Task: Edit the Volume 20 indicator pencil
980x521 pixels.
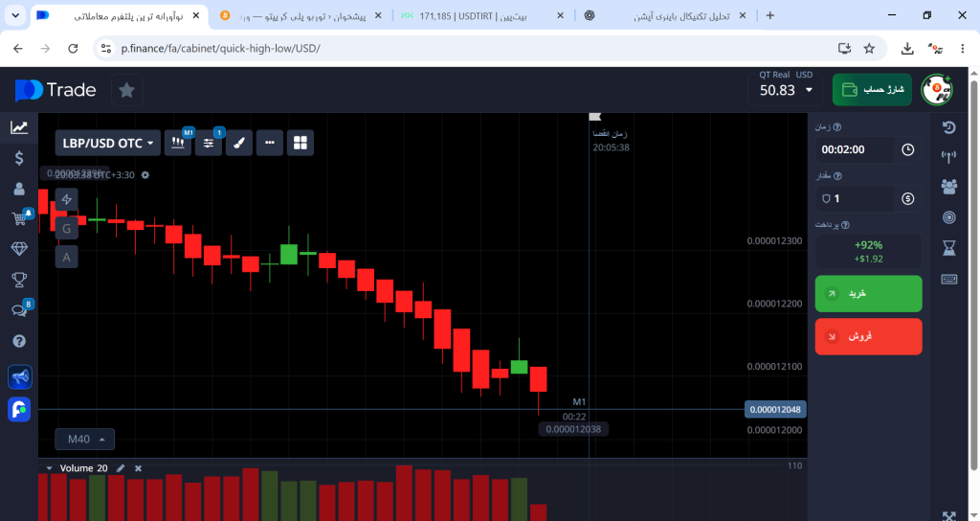Action: [x=120, y=467]
